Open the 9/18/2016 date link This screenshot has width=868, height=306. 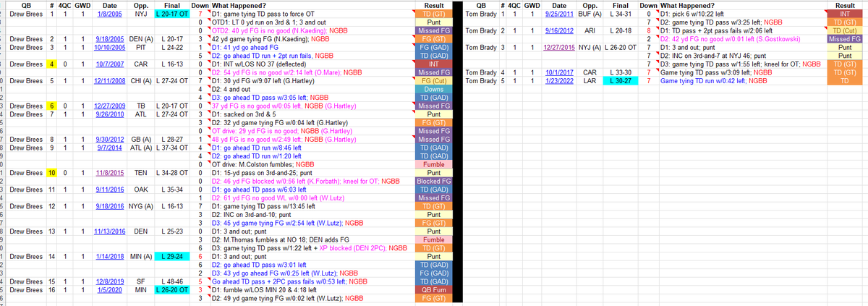tap(109, 205)
